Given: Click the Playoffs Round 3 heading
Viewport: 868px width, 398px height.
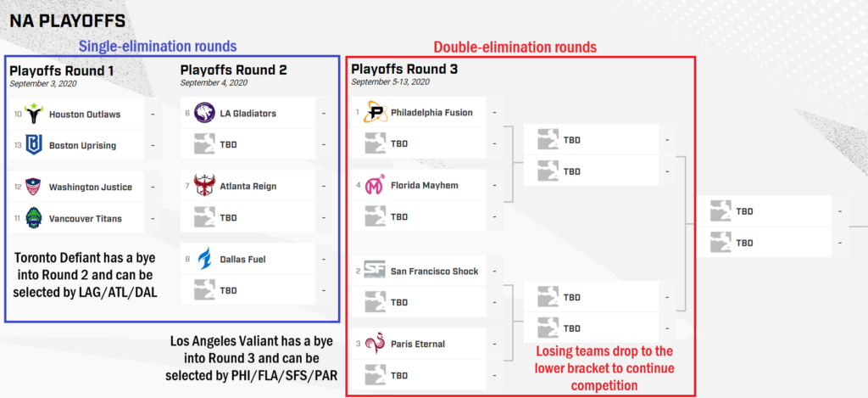Looking at the screenshot, I should click(404, 70).
